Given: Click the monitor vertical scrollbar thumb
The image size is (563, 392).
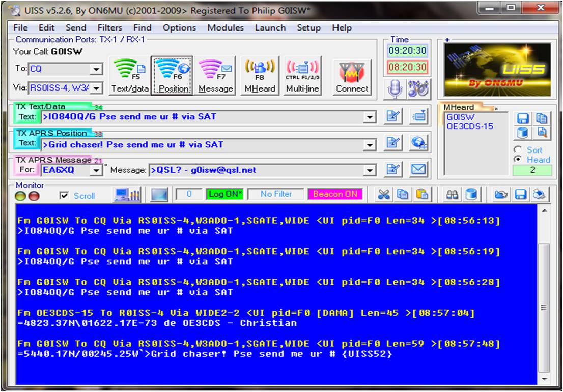Looking at the screenshot, I should (544, 308).
